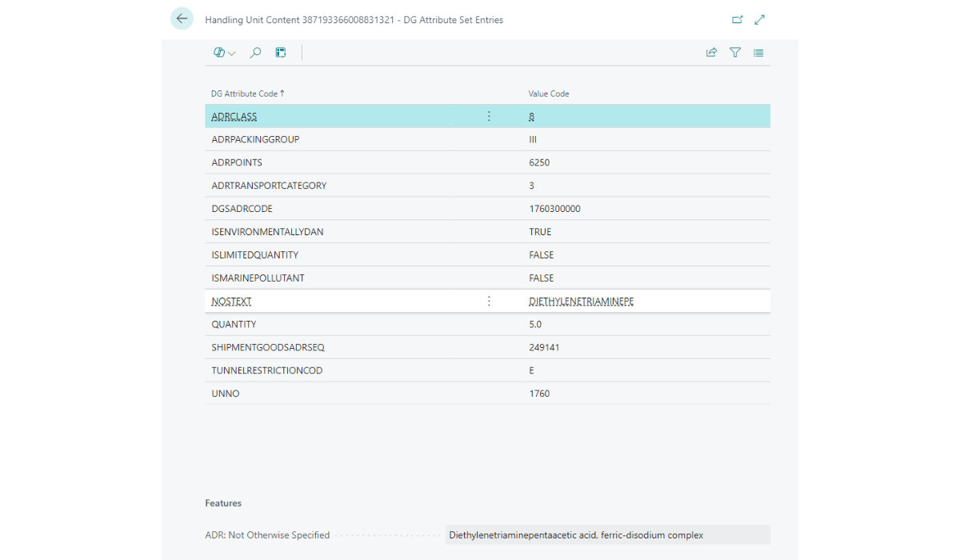Click value code 8 for ADRCLASS
Image resolution: width=960 pixels, height=560 pixels.
coord(531,117)
